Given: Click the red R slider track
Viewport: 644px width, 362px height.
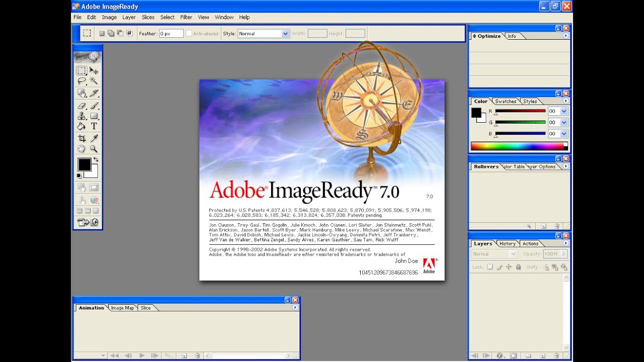Looking at the screenshot, I should tap(520, 111).
